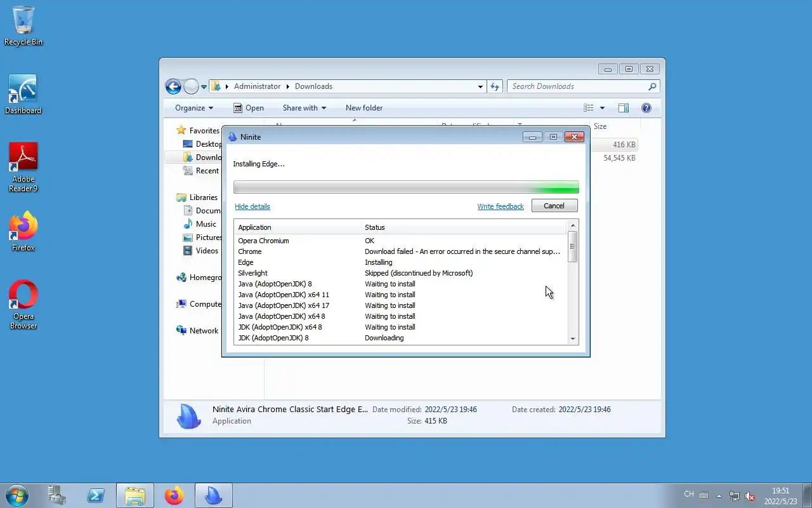Open the Share with dropdown

point(304,108)
